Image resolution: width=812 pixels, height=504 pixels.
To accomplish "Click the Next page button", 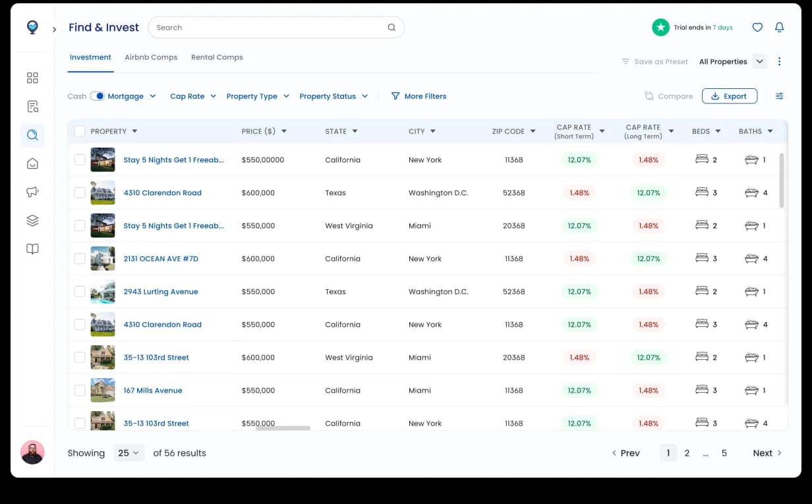I will tap(767, 453).
